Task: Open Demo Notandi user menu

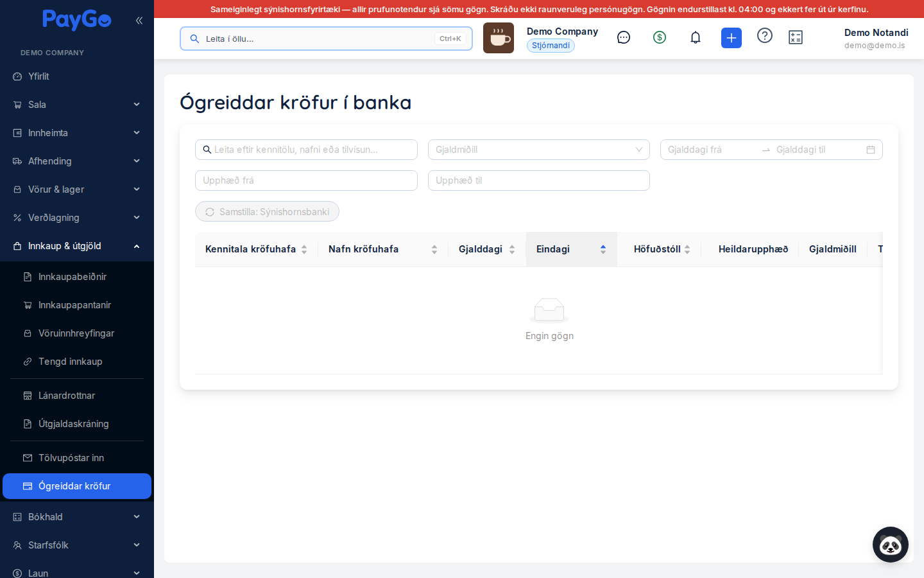Action: (x=876, y=38)
